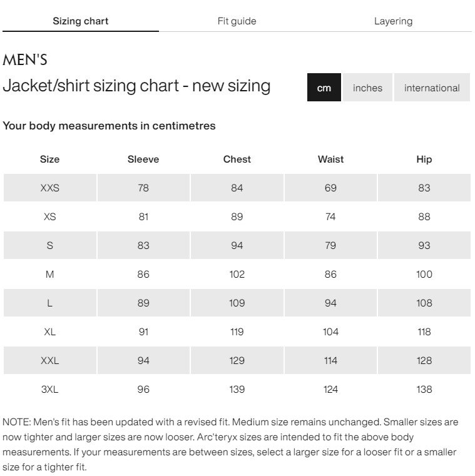The width and height of the screenshot is (475, 476).
Task: Select the 3XL size row label
Action: 50,389
